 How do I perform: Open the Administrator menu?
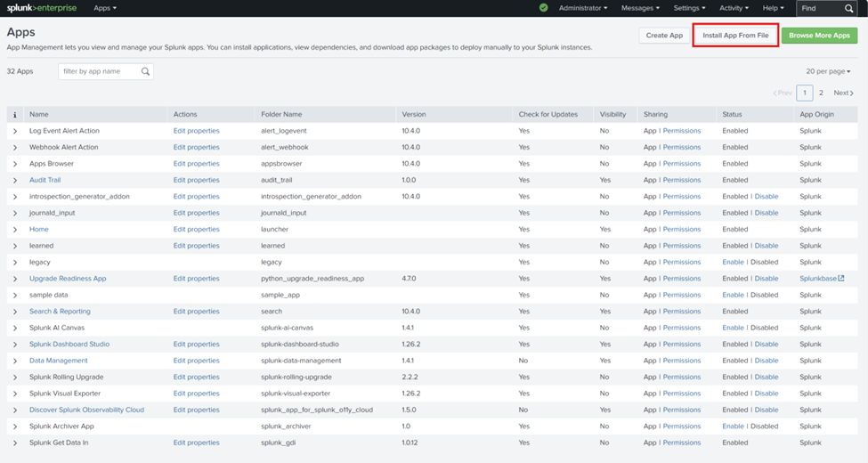583,8
